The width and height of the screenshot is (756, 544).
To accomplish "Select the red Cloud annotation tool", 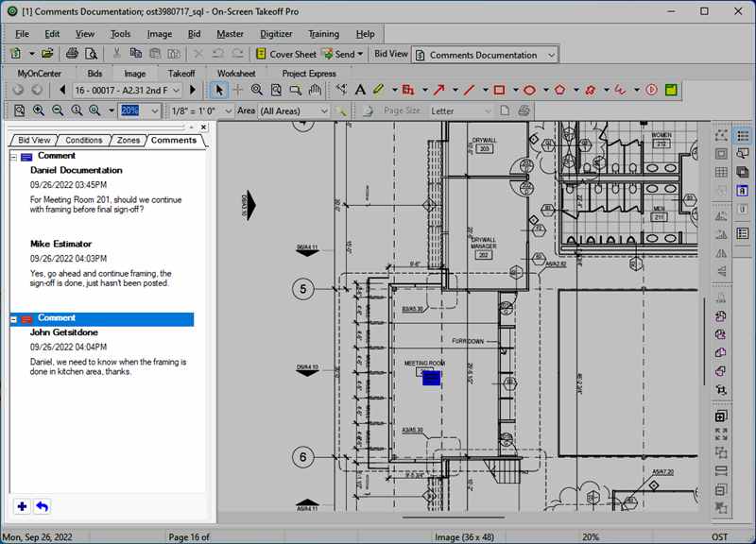I will (x=590, y=90).
